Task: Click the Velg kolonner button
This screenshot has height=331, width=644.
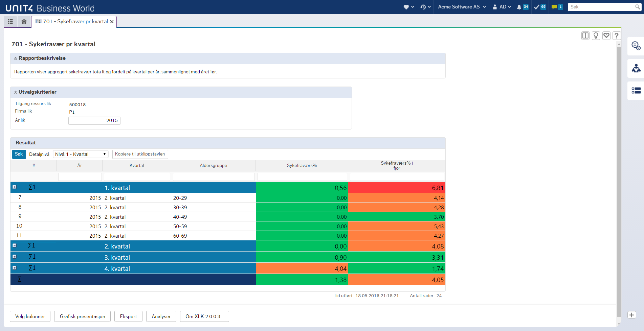Action: click(30, 316)
